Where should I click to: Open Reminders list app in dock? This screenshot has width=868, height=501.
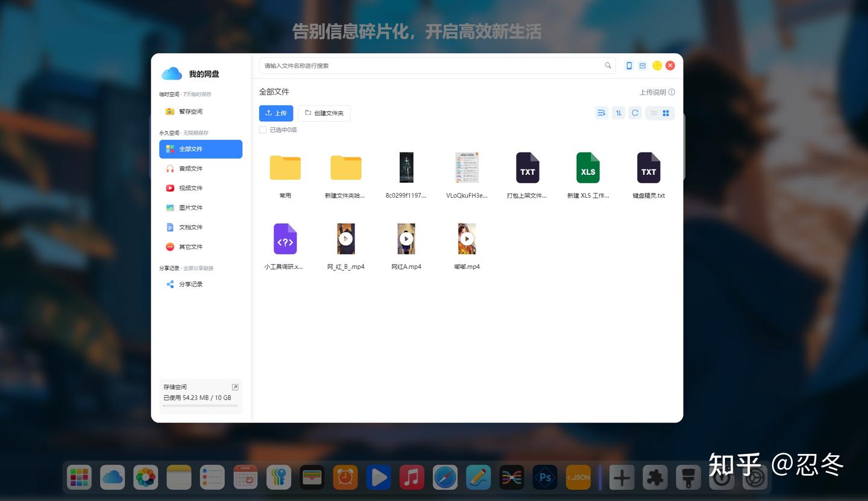[212, 477]
